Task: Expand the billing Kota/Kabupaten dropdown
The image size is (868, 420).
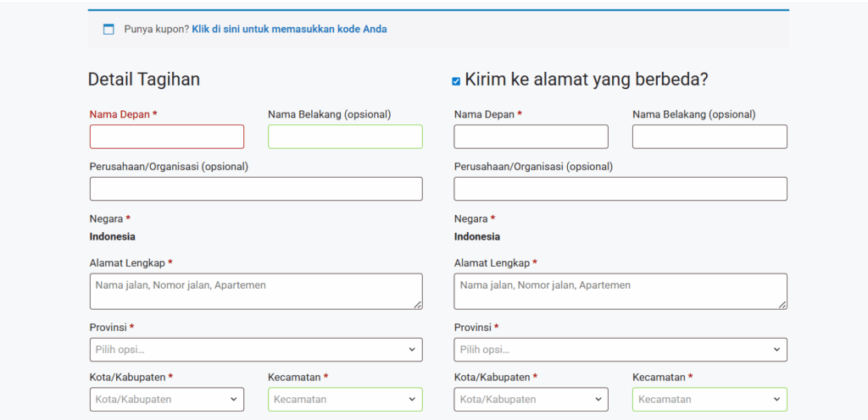Action: (x=167, y=399)
